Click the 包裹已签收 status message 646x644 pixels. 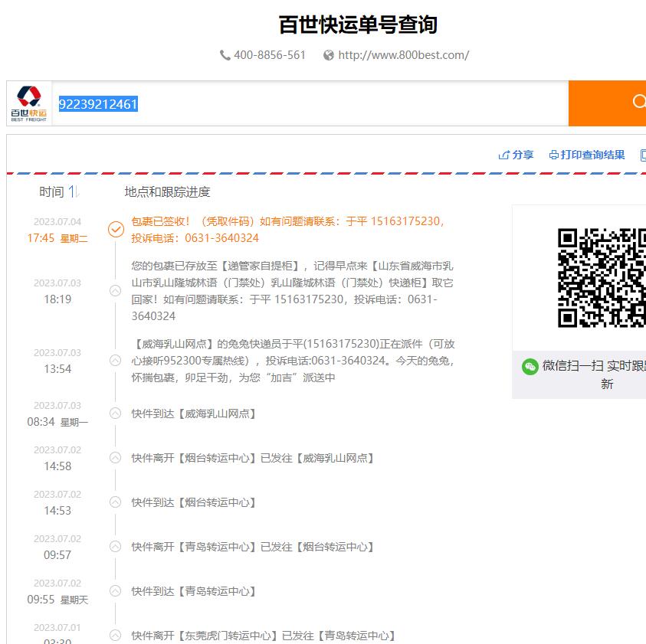tap(288, 230)
